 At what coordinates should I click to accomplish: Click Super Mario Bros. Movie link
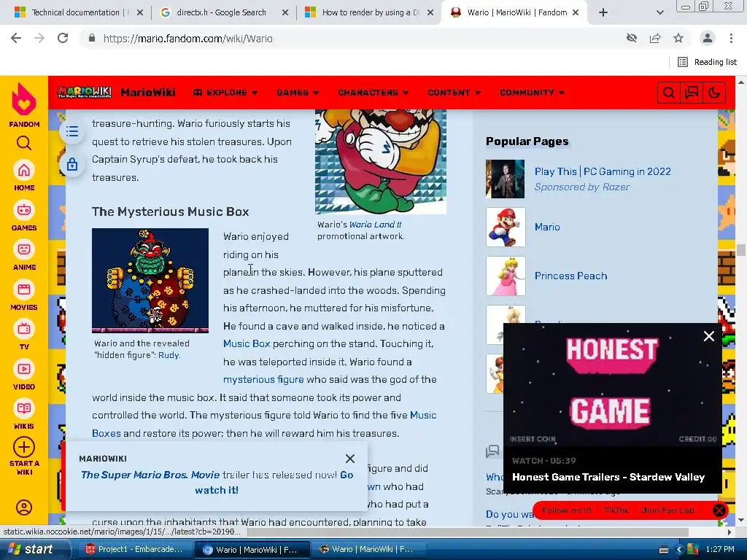pyautogui.click(x=150, y=475)
